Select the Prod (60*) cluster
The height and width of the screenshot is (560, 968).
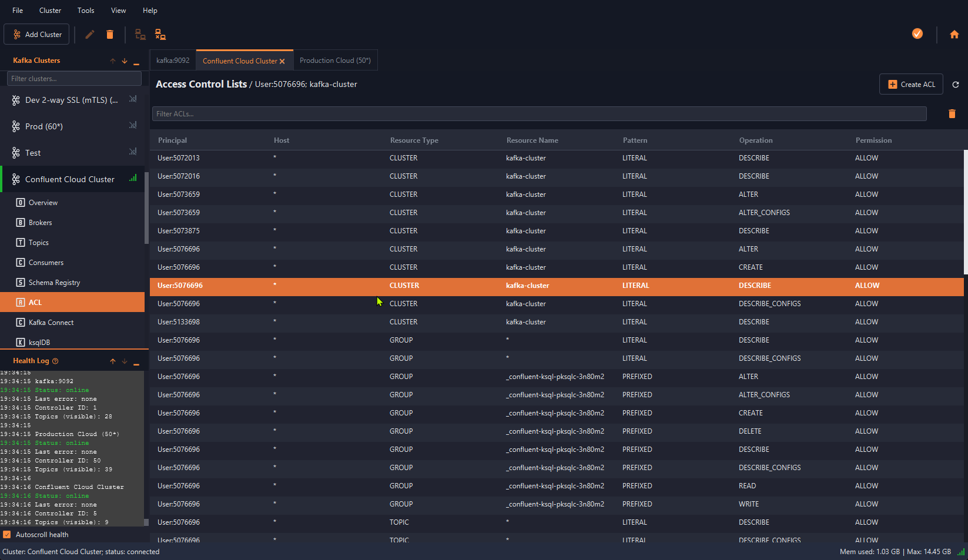72,126
